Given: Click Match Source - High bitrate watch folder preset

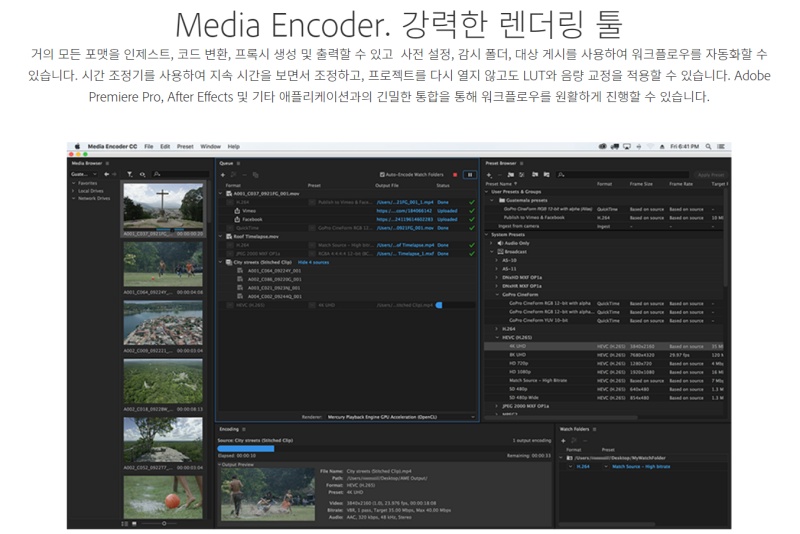Looking at the screenshot, I should (x=641, y=467).
